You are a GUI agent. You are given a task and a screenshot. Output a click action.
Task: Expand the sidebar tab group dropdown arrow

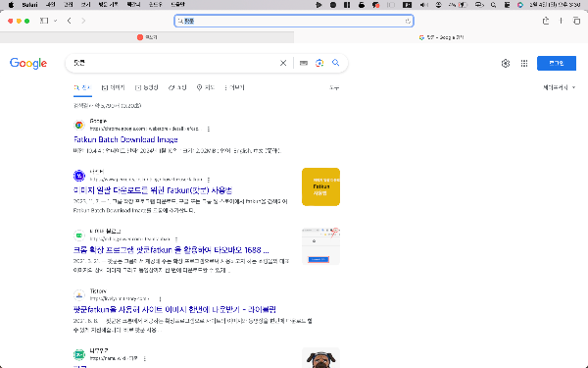point(56,21)
